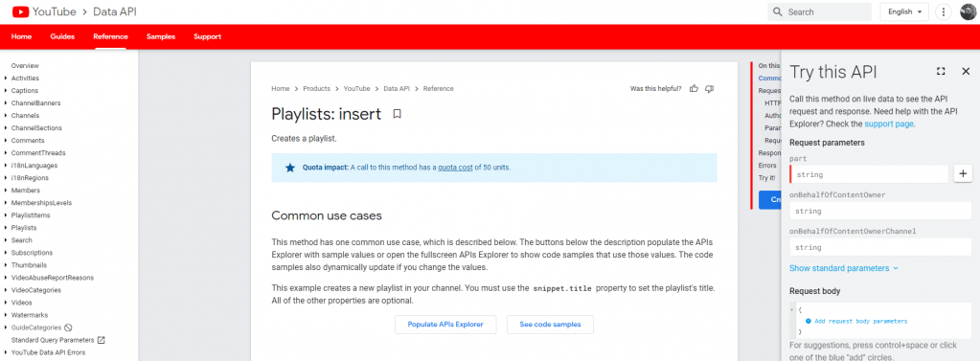
Task: Jump to Errors in page contents
Action: pyautogui.click(x=767, y=166)
